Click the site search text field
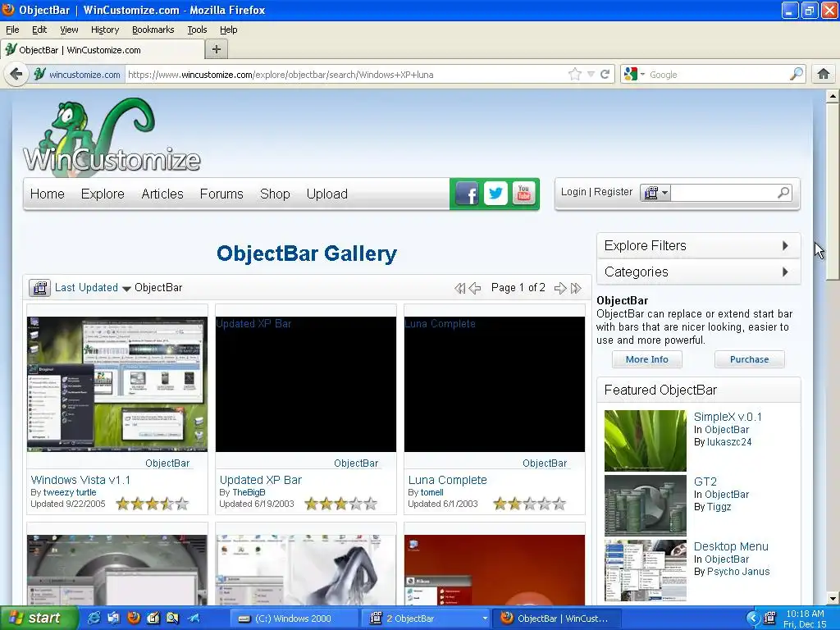840x630 pixels. [x=724, y=193]
